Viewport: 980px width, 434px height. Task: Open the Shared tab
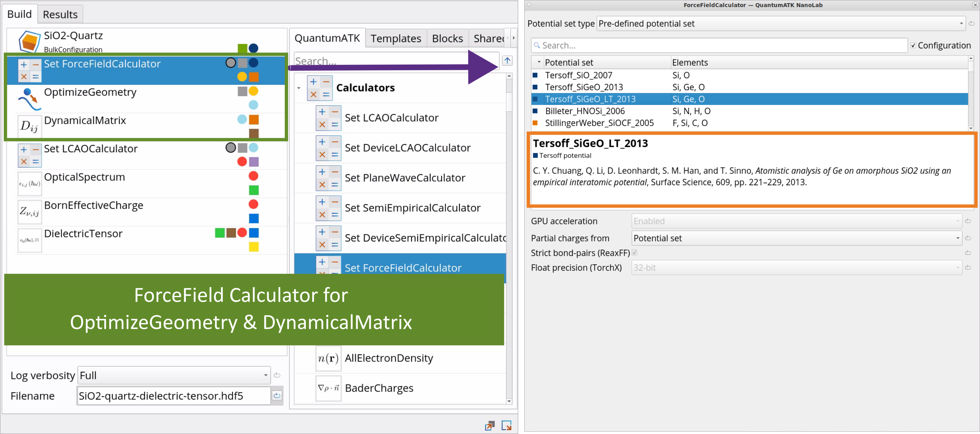pyautogui.click(x=489, y=38)
